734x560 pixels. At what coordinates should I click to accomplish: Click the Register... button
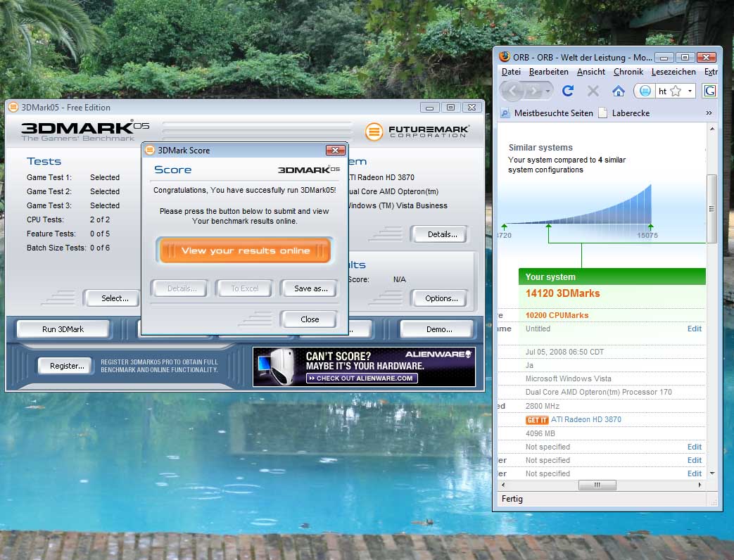tap(65, 366)
